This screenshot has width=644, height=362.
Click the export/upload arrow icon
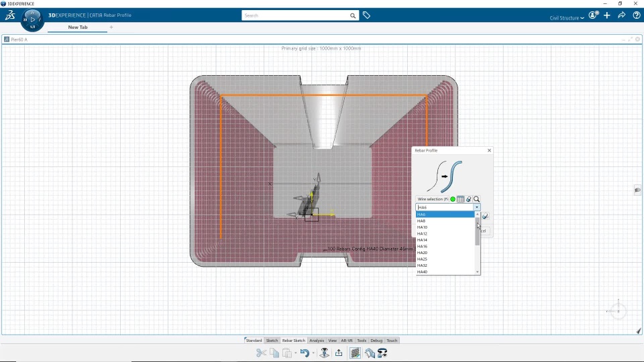[x=339, y=353]
